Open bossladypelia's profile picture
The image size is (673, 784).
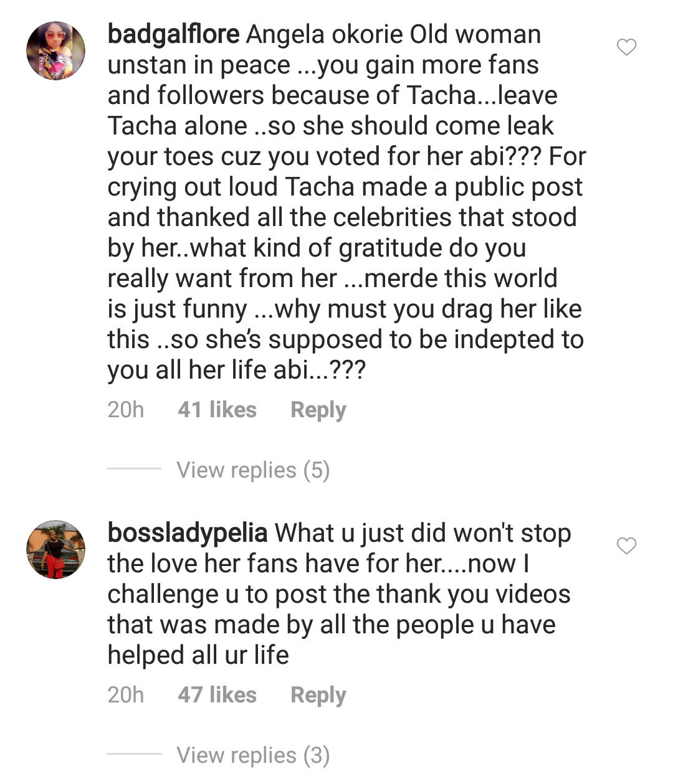pos(55,549)
